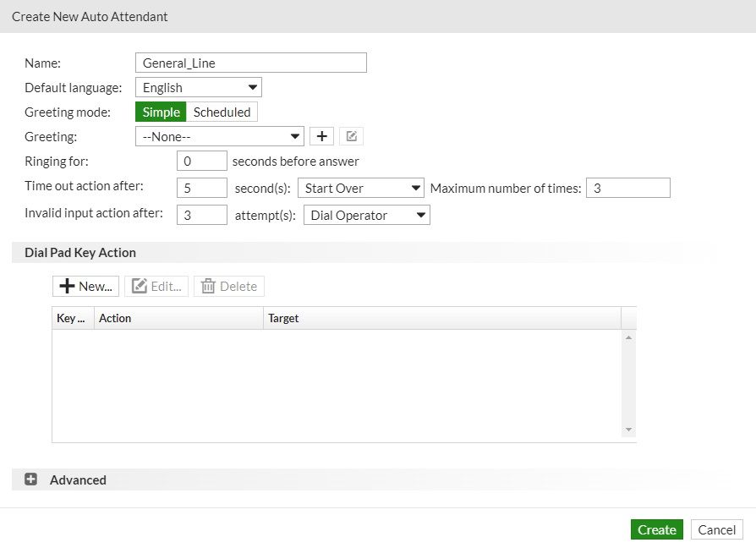Viewport: 756px width, 548px height.
Task: Click Maximum number of times field
Action: [628, 188]
